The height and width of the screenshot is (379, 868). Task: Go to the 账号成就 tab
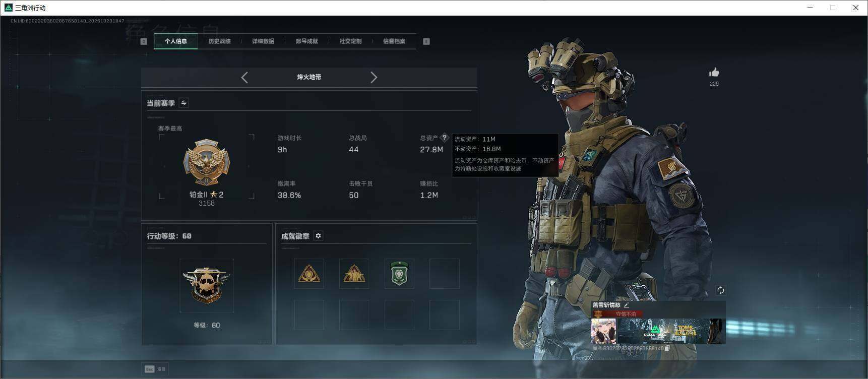tap(306, 41)
